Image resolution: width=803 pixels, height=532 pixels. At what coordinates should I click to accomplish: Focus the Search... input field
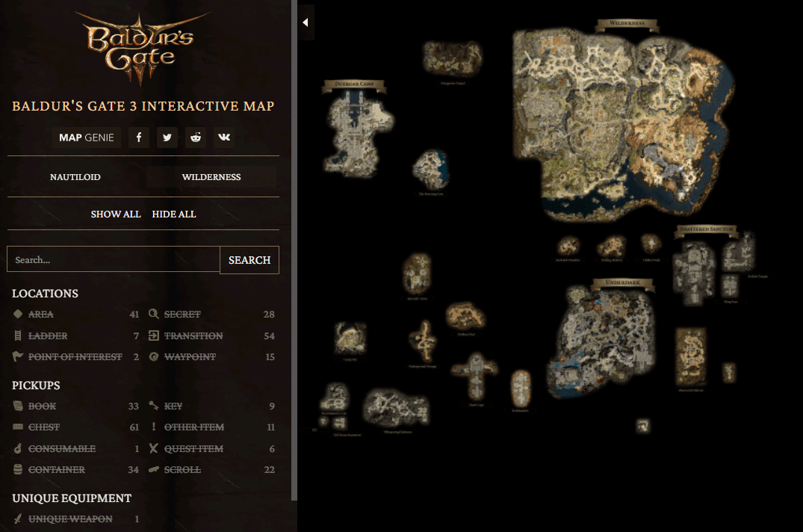tap(114, 259)
